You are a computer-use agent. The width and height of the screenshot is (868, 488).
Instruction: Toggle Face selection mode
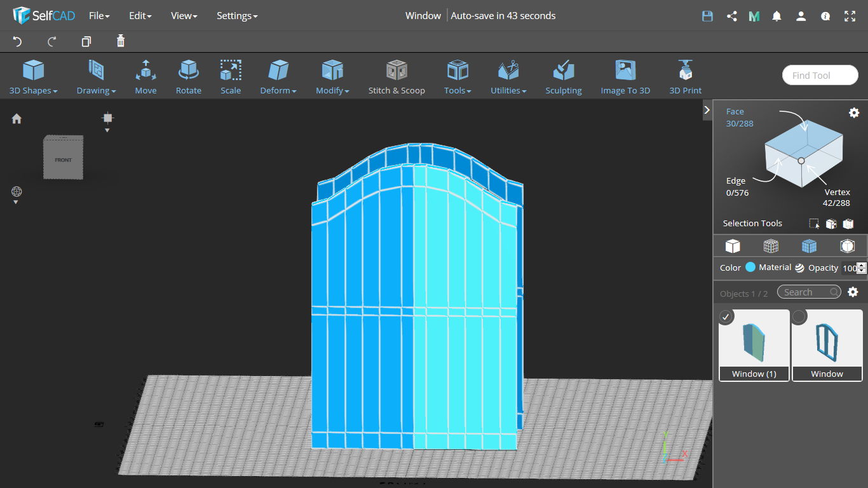(x=739, y=118)
